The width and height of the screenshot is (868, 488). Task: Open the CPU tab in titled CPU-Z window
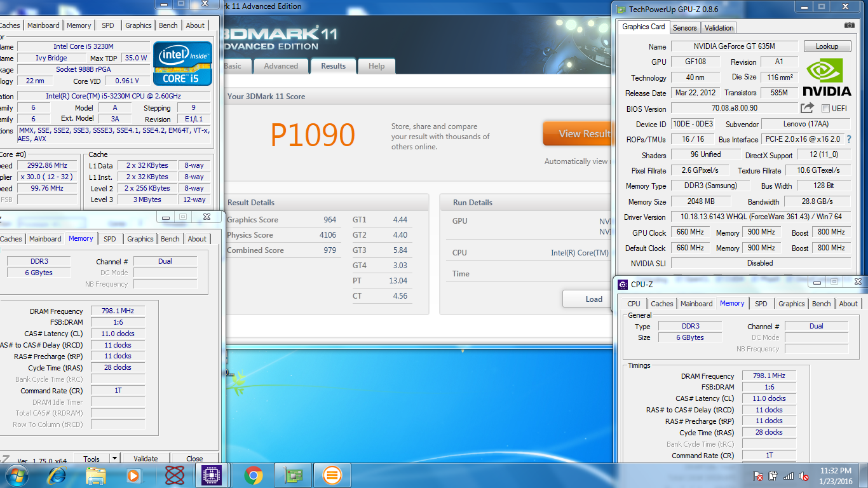pyautogui.click(x=634, y=304)
